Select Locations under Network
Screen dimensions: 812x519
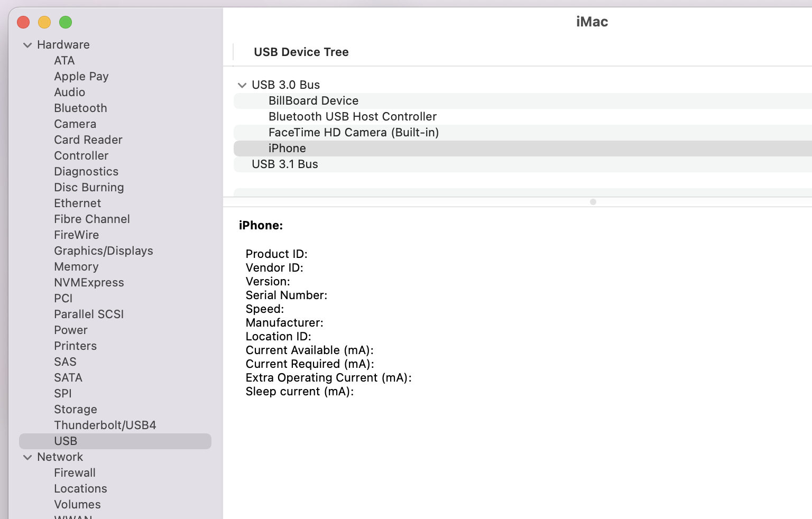click(80, 489)
